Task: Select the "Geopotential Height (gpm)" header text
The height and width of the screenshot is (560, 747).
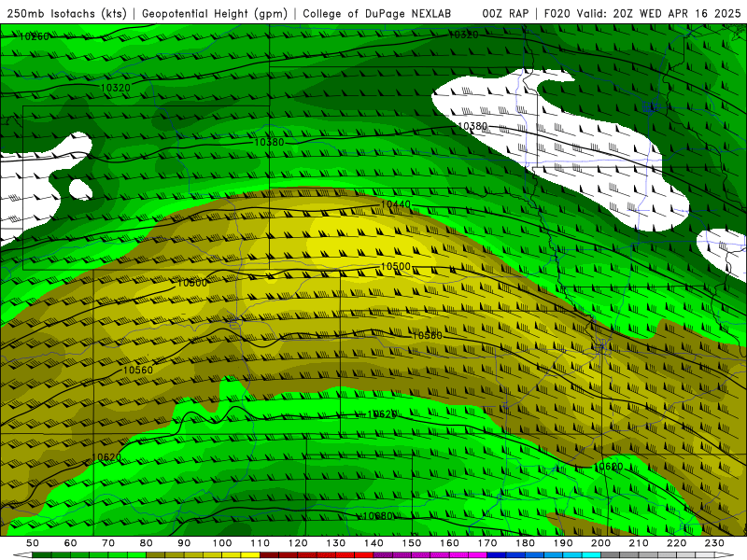Action: click(215, 14)
